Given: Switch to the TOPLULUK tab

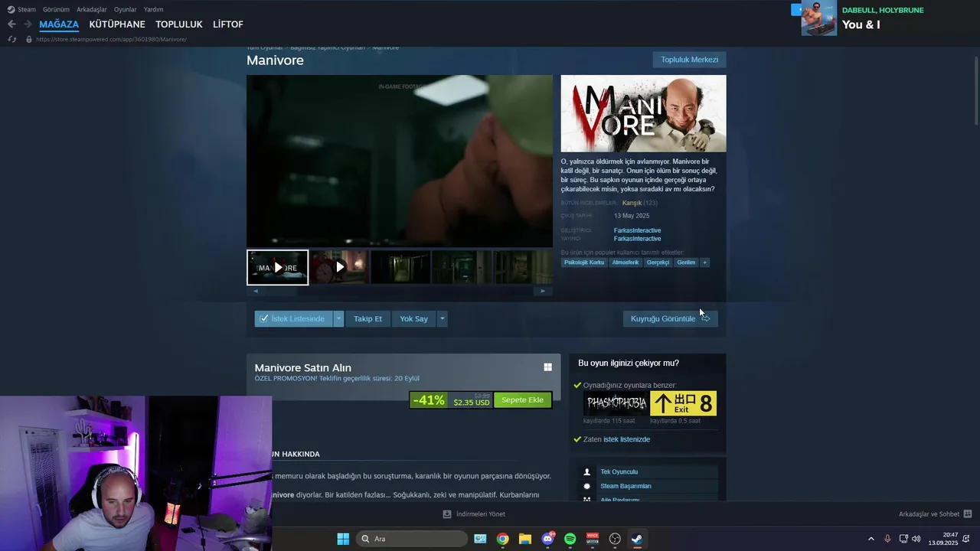Looking at the screenshot, I should click(179, 24).
